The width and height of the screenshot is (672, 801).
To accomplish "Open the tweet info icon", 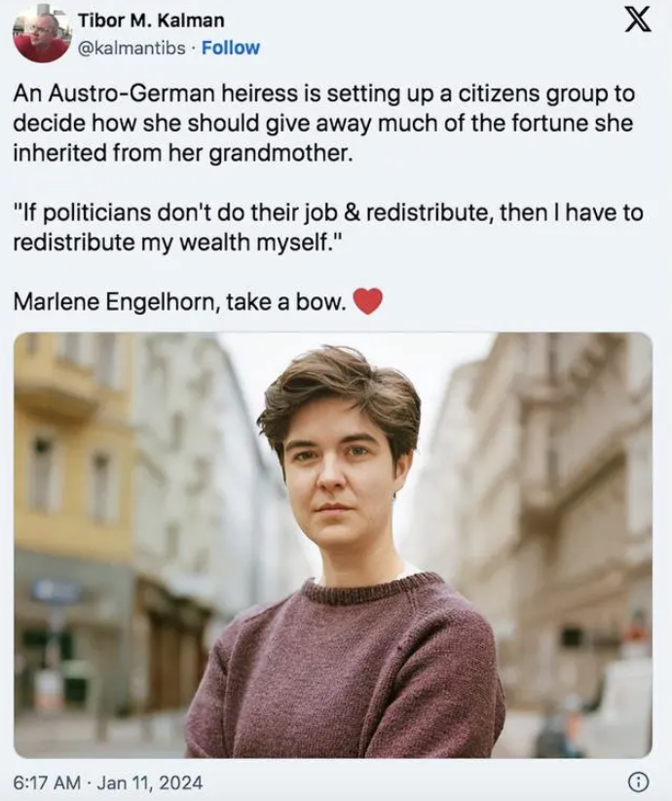I will 638,782.
